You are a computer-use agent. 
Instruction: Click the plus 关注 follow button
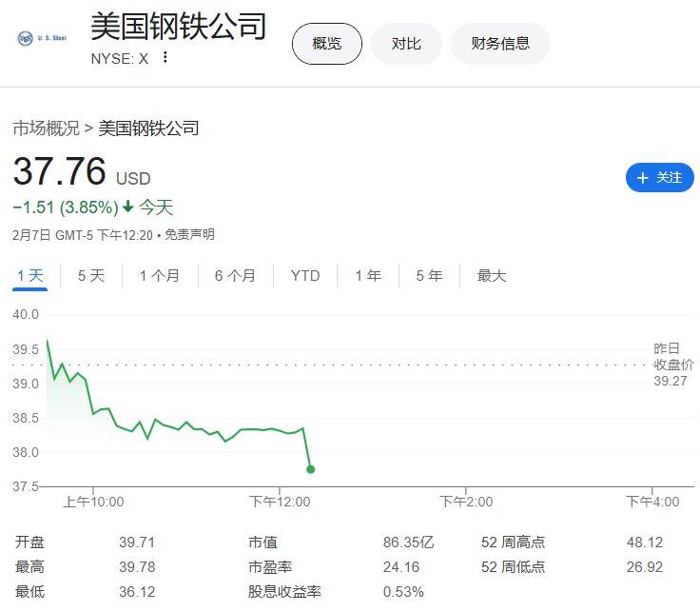(x=659, y=177)
